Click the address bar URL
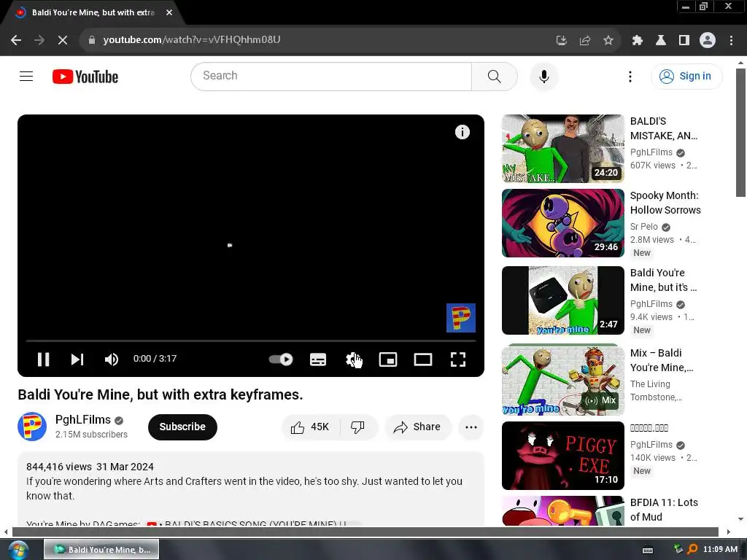 point(192,39)
